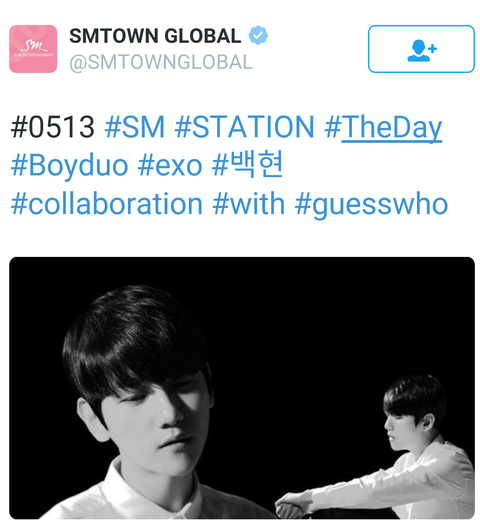Tap the #with hashtag

tap(249, 204)
